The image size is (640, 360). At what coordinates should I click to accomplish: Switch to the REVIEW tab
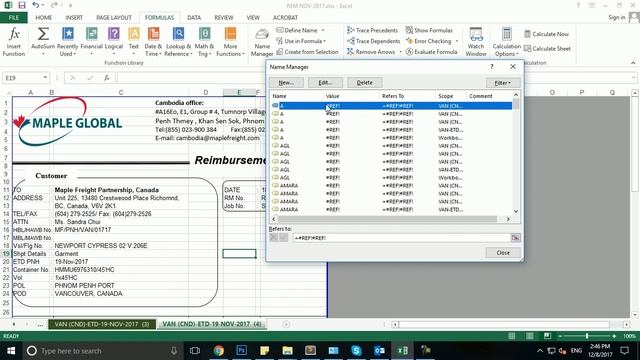[224, 18]
